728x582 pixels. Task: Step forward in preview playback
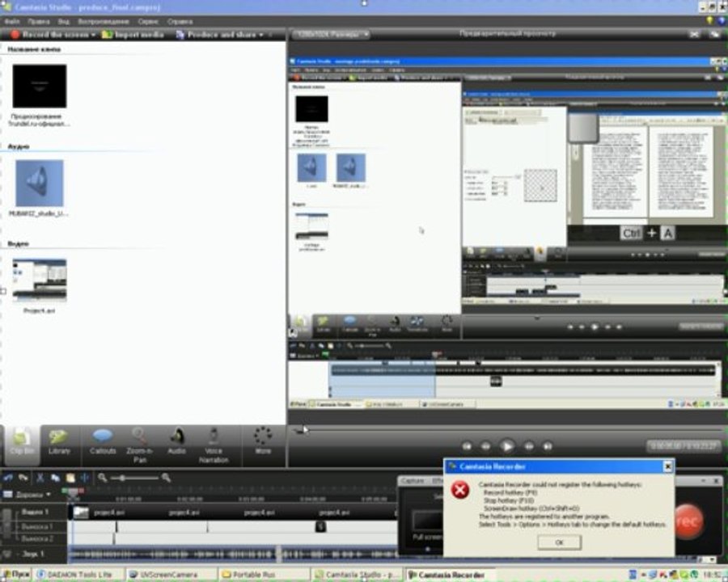(x=529, y=446)
